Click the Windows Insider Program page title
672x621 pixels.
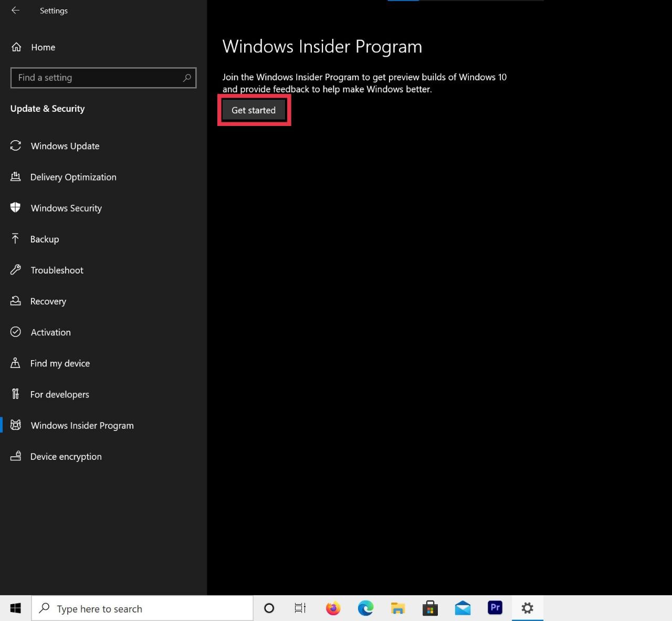point(322,47)
